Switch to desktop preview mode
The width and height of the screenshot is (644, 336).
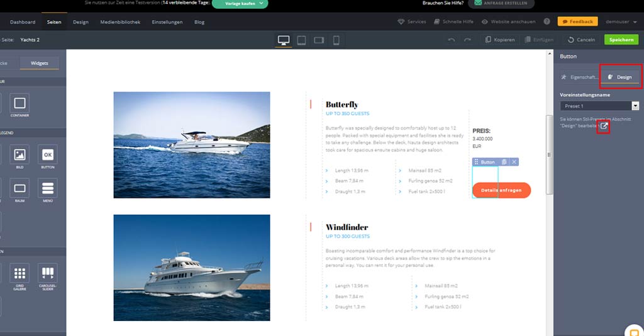(x=284, y=40)
